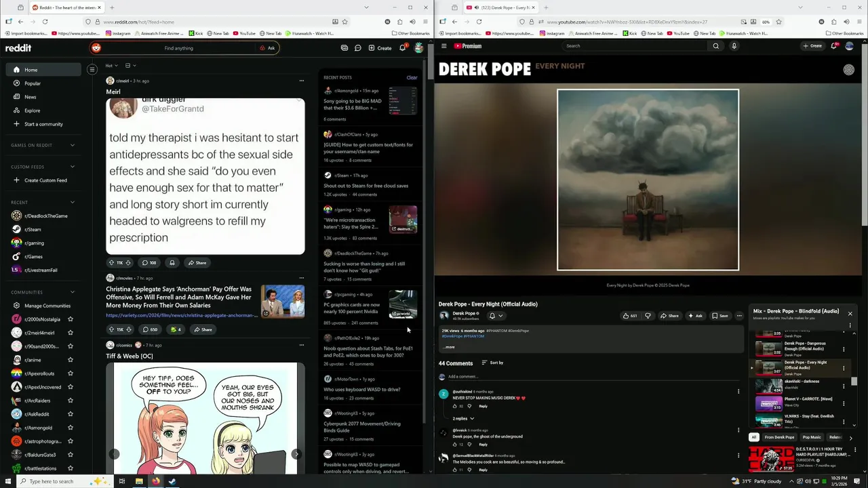Image resolution: width=868 pixels, height=488 pixels.
Task: Open overflow menu for r/movies post
Action: pos(302,278)
